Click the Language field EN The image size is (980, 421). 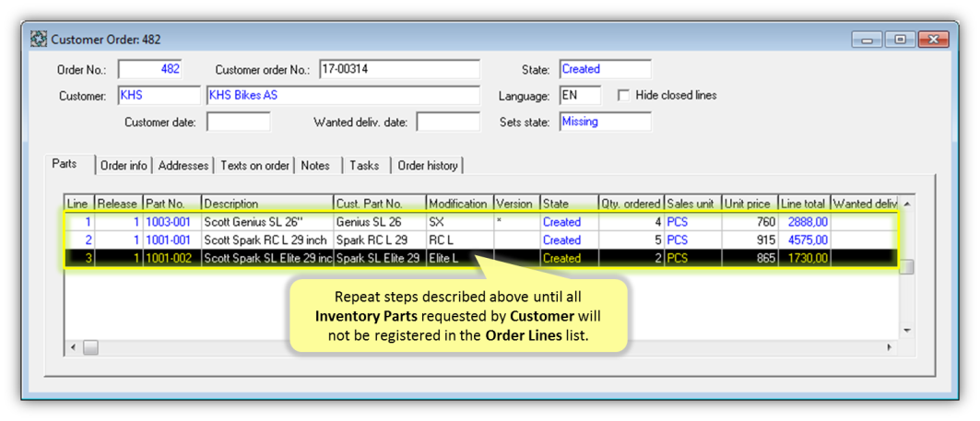580,96
